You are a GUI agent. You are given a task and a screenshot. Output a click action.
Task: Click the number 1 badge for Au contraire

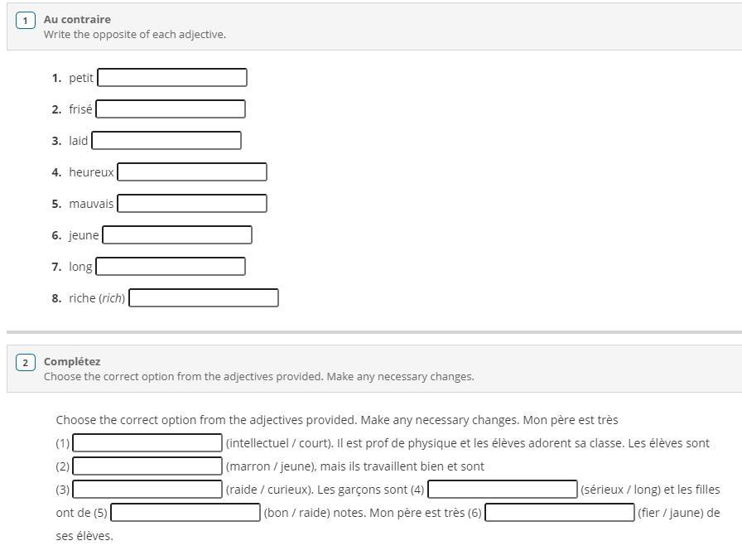(x=25, y=20)
